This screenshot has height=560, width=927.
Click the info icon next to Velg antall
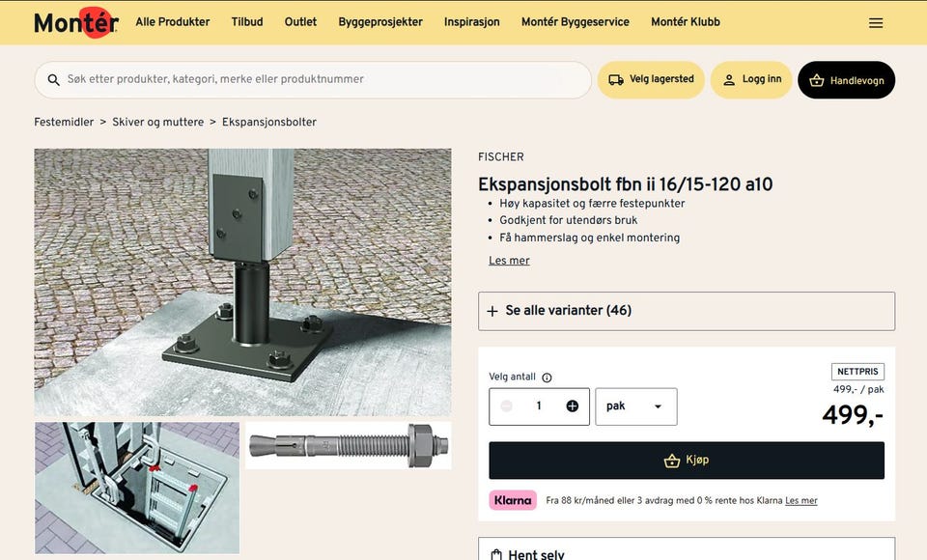[547, 378]
